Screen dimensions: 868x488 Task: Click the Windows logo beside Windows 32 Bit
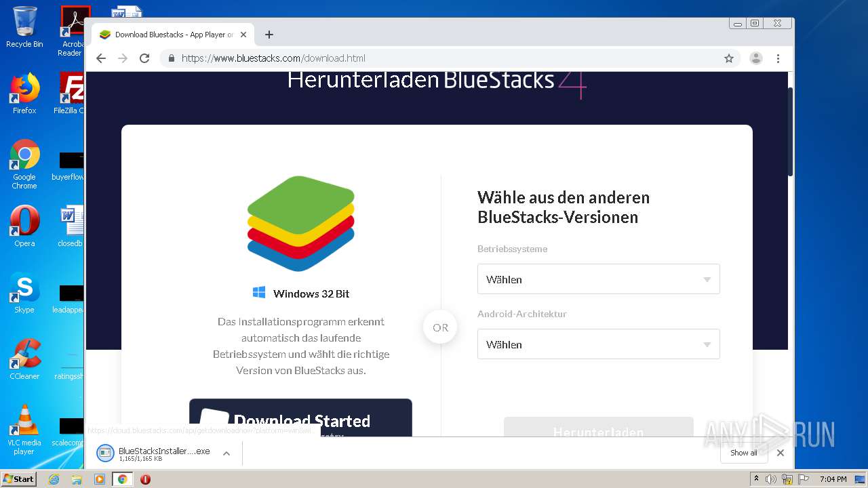point(259,292)
